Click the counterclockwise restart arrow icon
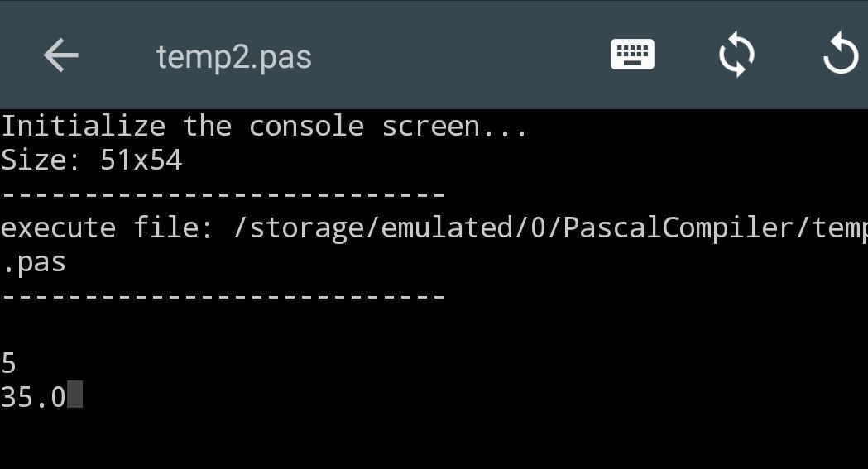Screen dimensions: 868x469 (841, 55)
